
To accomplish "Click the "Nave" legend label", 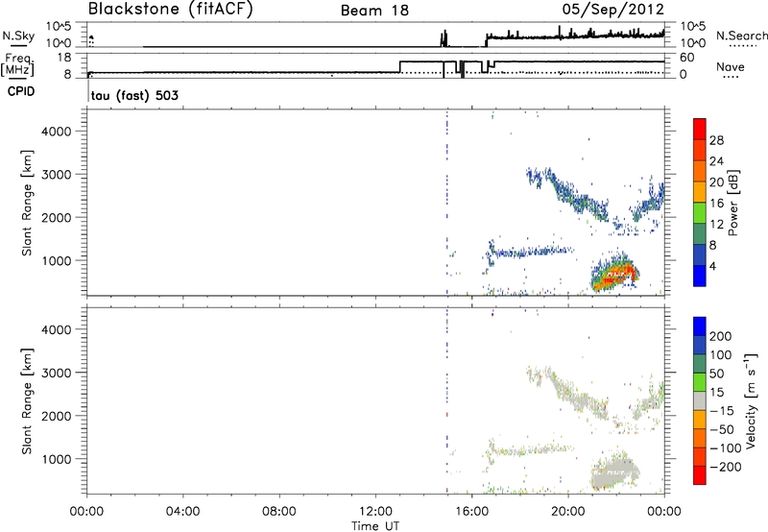I will [x=730, y=67].
